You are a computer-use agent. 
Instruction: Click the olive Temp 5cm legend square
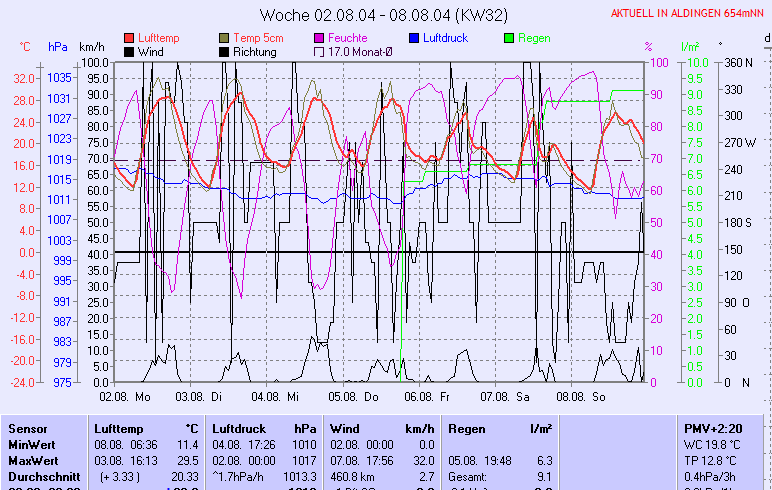(x=223, y=38)
